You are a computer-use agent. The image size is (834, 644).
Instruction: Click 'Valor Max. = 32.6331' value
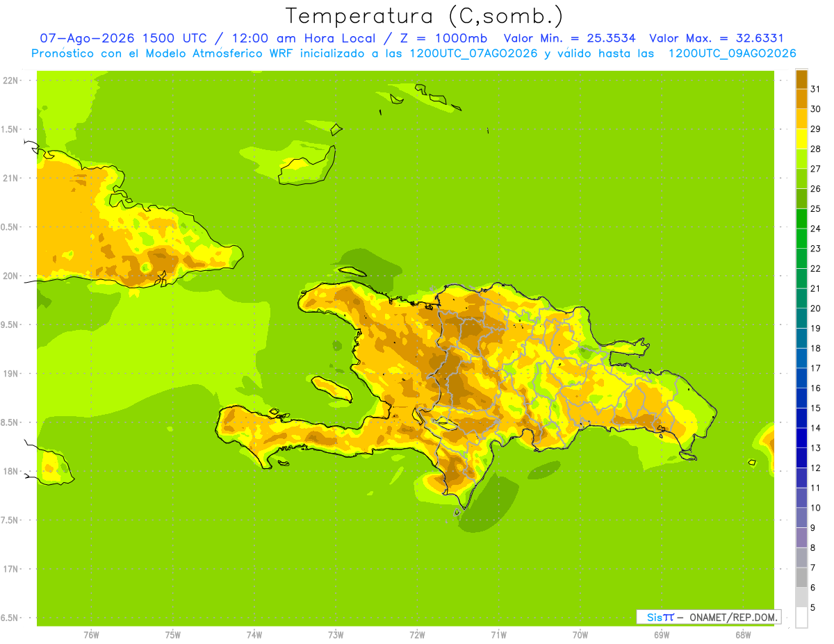click(x=717, y=39)
